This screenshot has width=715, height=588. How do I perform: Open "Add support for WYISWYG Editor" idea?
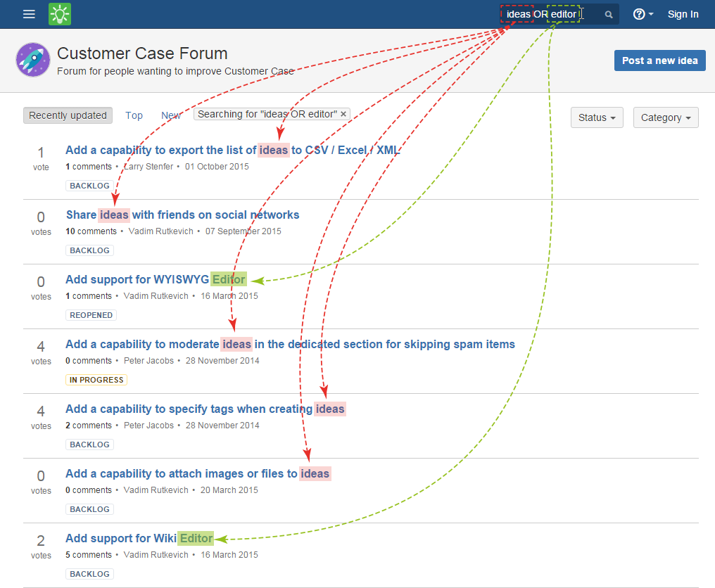click(x=156, y=279)
